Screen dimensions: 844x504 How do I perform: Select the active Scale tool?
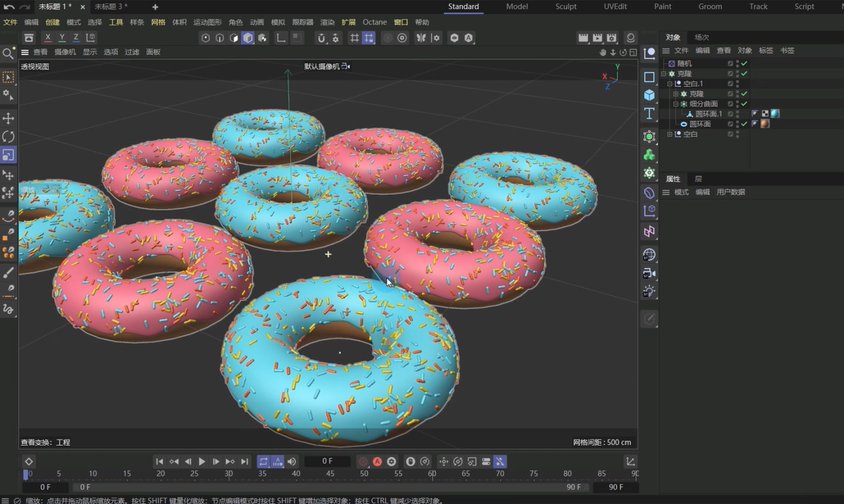pos(8,155)
